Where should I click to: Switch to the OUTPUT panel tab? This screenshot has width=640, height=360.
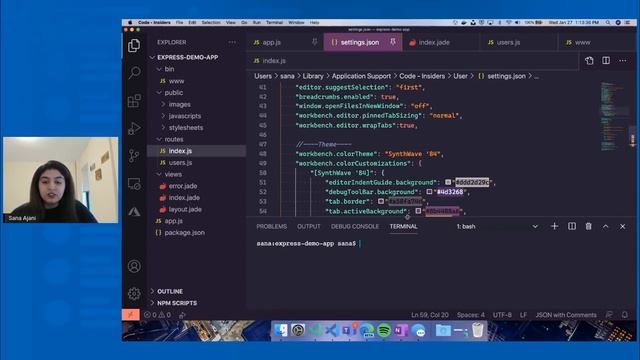pyautogui.click(x=309, y=227)
